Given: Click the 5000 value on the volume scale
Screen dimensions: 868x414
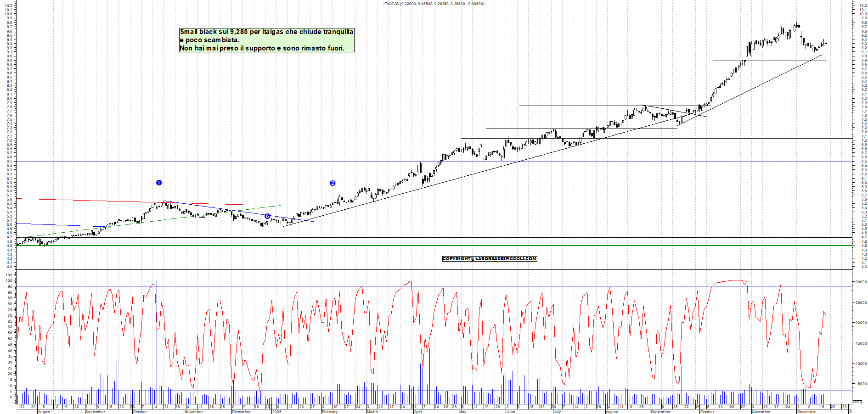Looking at the screenshot, I should (x=859, y=384).
